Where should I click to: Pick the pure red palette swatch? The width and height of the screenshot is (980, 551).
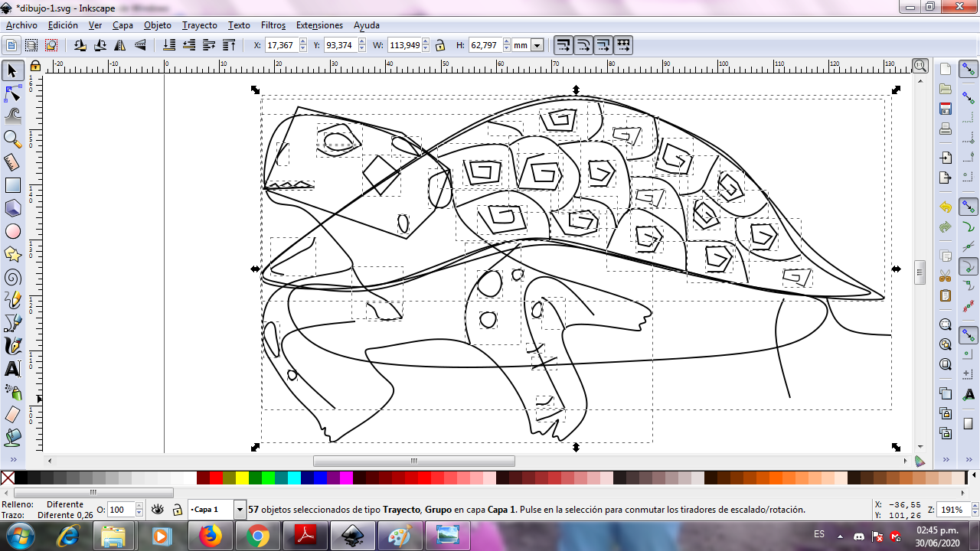point(216,478)
